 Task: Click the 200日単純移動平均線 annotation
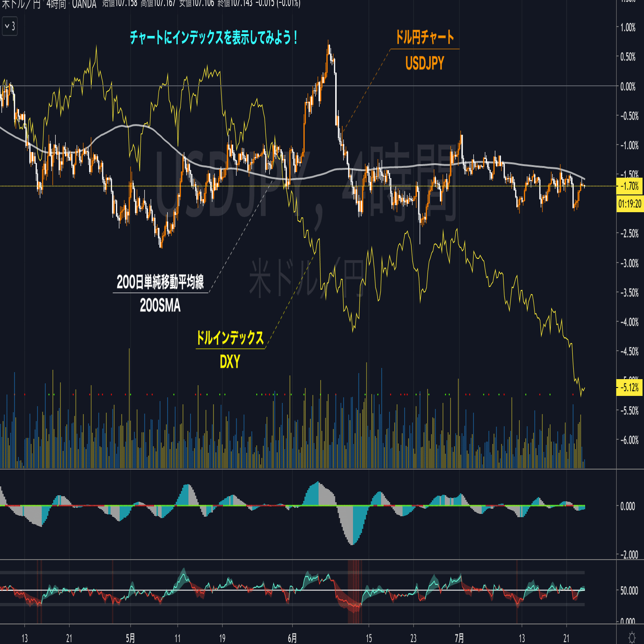(x=160, y=282)
